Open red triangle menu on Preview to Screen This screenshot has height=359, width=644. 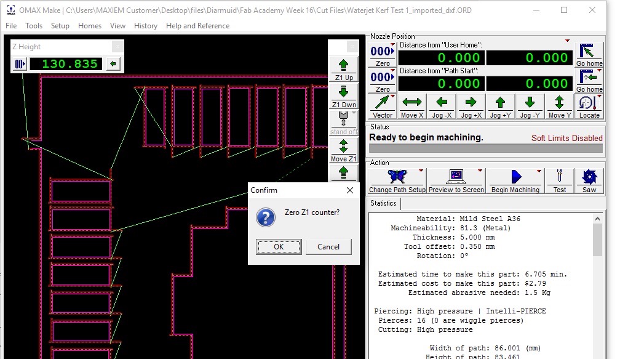tap(480, 170)
